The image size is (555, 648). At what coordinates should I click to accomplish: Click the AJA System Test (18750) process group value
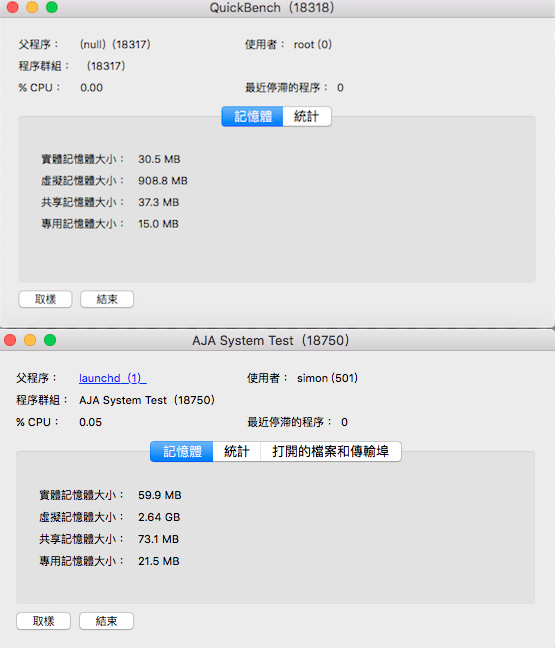click(x=147, y=400)
